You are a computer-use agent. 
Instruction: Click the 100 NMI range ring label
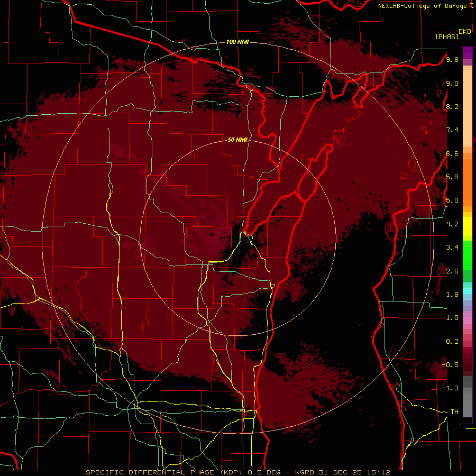[x=237, y=42]
